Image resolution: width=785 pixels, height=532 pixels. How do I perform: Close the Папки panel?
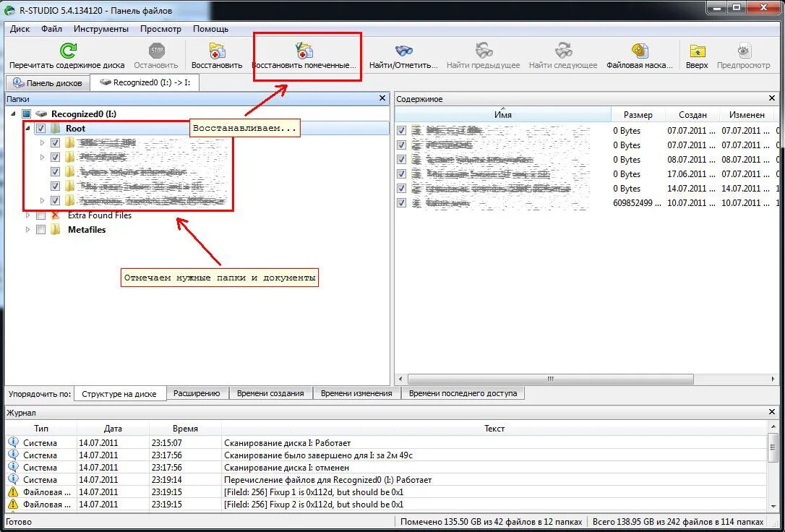click(382, 98)
